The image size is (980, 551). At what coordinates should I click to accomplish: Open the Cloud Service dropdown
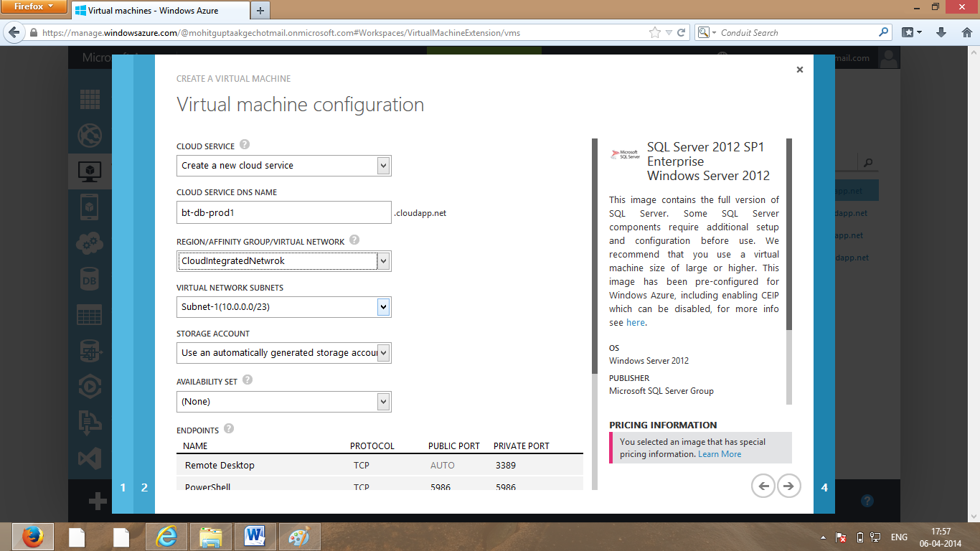[x=284, y=166]
